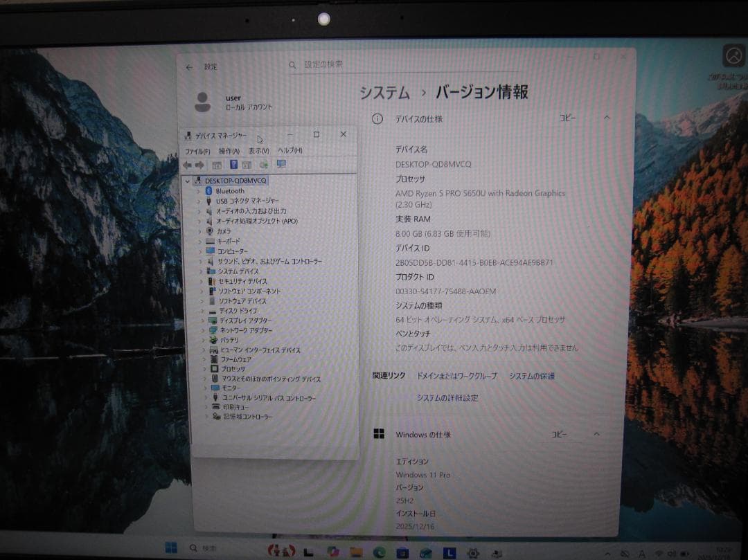Click the コピー button for デバイスの仕様
Screen dimensions: 748x560
tap(568, 118)
